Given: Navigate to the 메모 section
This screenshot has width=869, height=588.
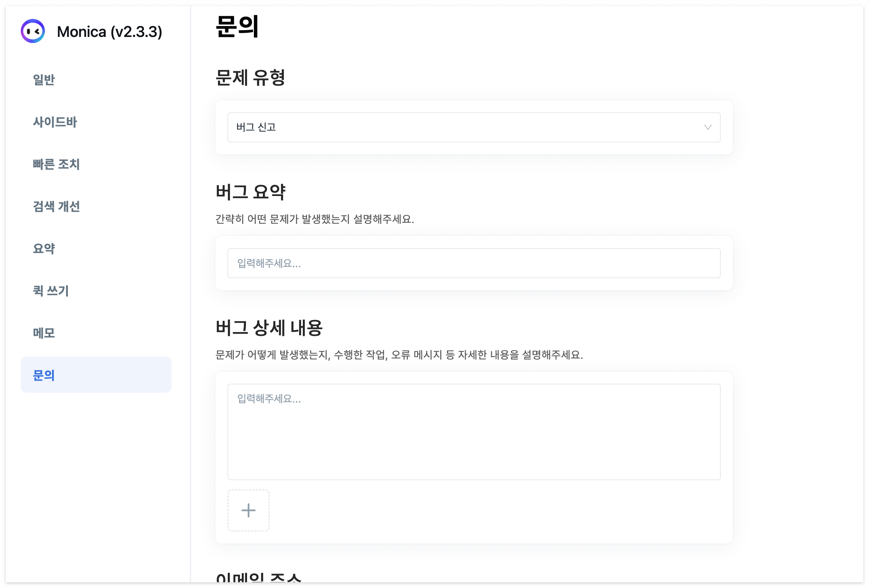Looking at the screenshot, I should click(x=44, y=333).
